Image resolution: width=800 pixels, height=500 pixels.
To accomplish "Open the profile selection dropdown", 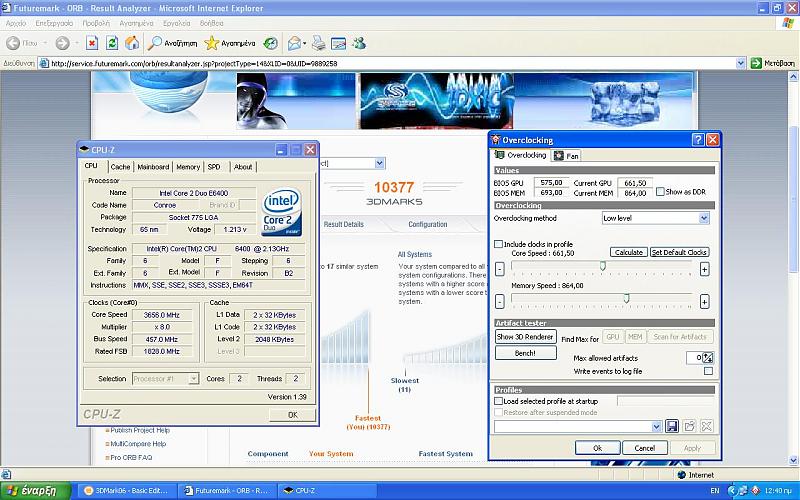I will 657,427.
